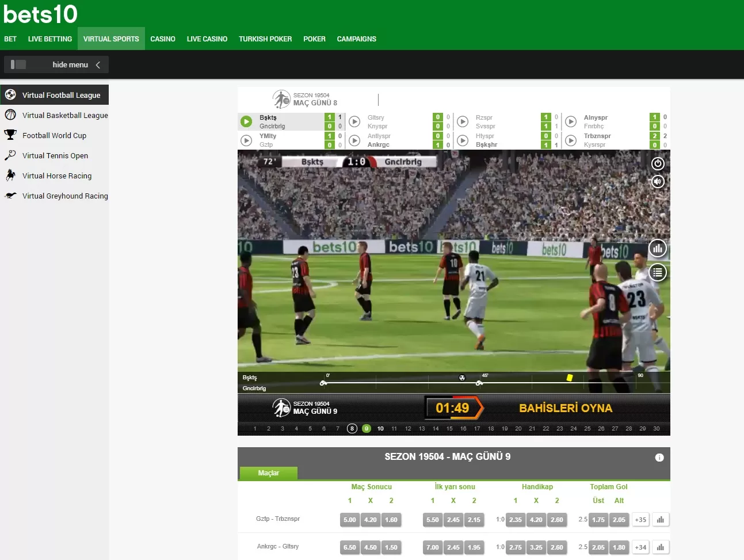This screenshot has width=744, height=560.
Task: Bet home win 5.00 for Gztp - Trbznspr
Action: (350, 520)
